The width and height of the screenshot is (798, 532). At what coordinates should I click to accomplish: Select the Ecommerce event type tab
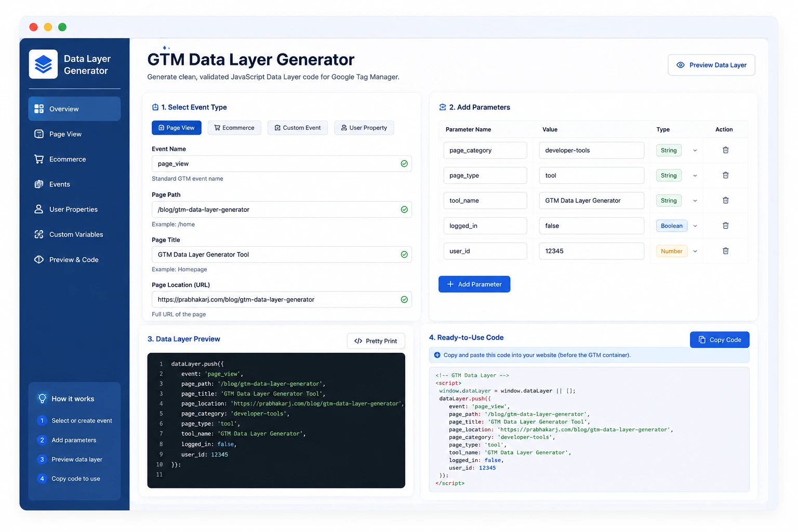[234, 128]
